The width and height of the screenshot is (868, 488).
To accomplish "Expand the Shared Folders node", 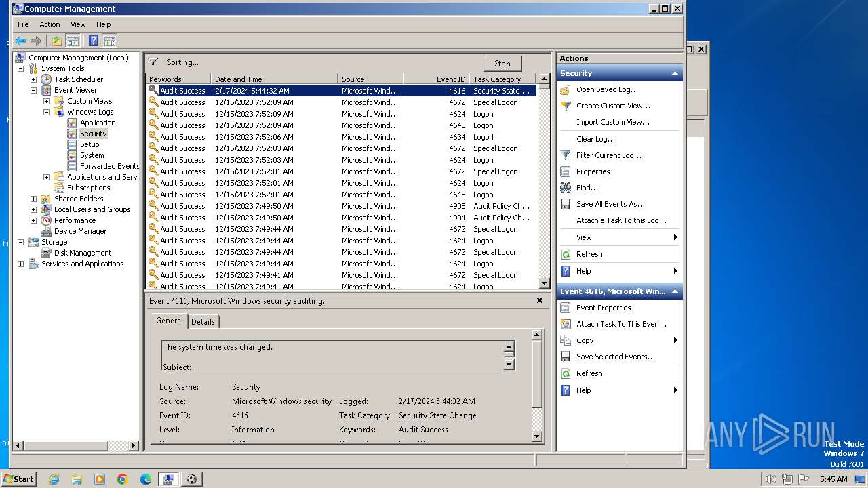I will coord(33,199).
